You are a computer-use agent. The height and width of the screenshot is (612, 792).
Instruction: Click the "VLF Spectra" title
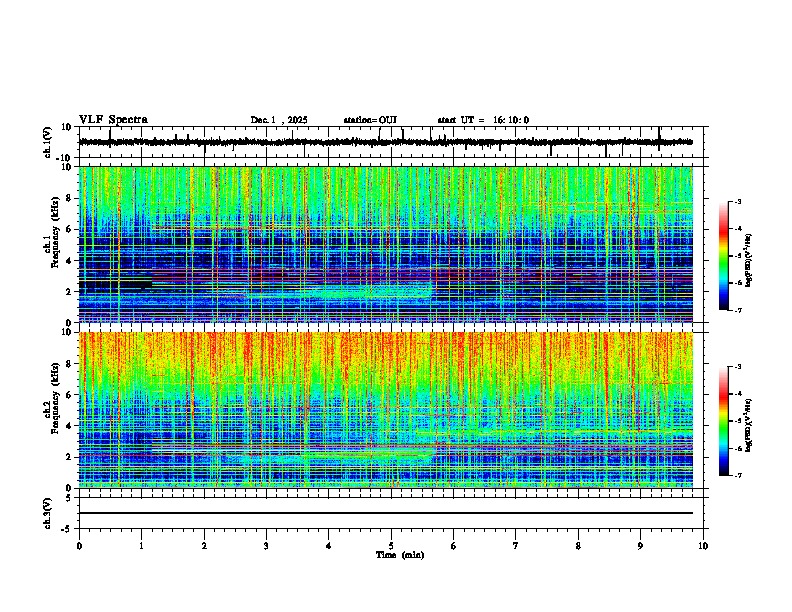pyautogui.click(x=113, y=120)
